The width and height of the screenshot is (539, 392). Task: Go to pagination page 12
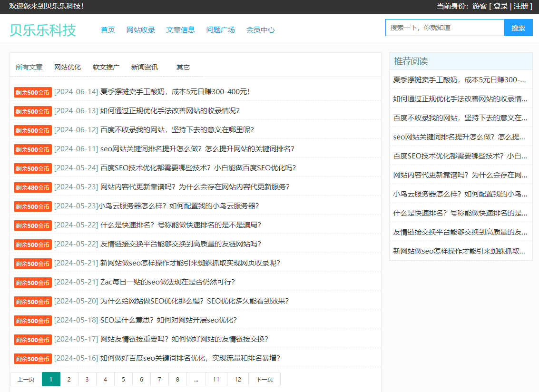coord(238,379)
